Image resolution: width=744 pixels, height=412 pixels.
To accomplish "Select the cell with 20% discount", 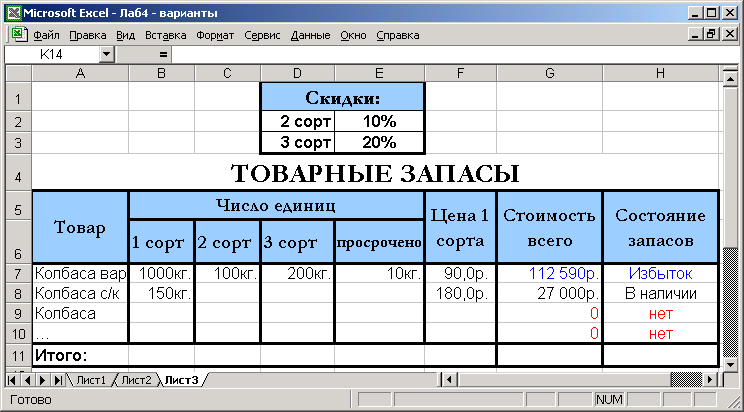I will [x=380, y=142].
